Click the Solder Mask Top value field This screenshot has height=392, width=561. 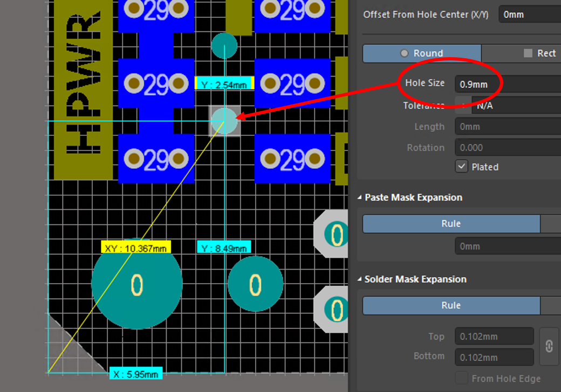494,336
